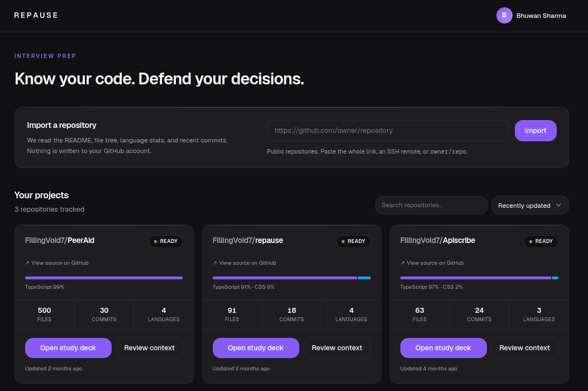The height and width of the screenshot is (391, 588).
Task: Click the Import button
Action: (x=536, y=131)
